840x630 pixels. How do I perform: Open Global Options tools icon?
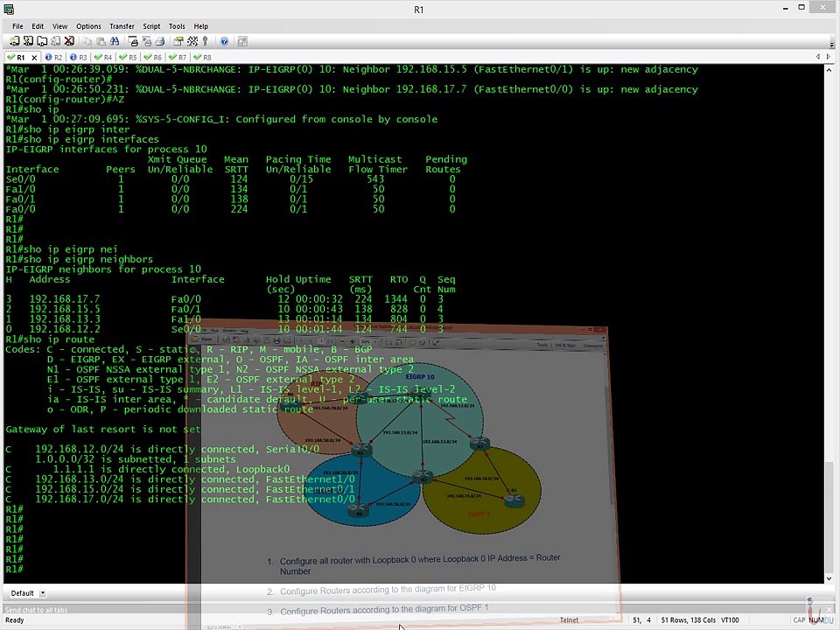pos(192,41)
